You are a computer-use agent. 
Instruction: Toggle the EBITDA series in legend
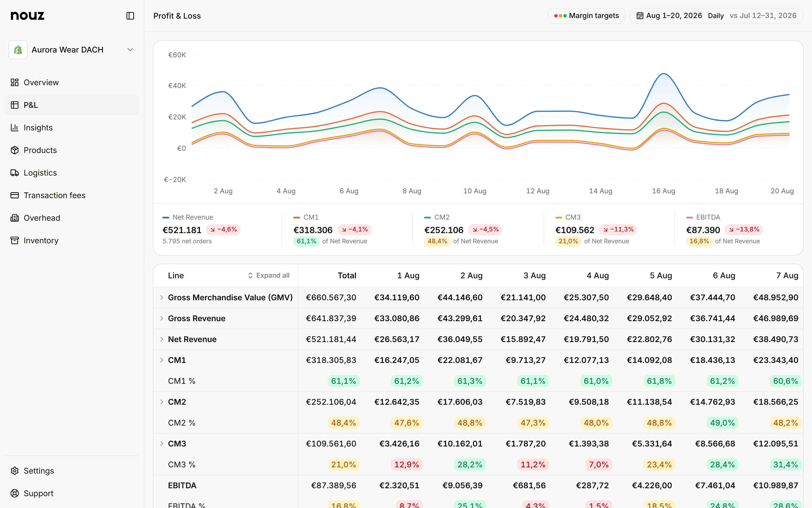(x=703, y=217)
